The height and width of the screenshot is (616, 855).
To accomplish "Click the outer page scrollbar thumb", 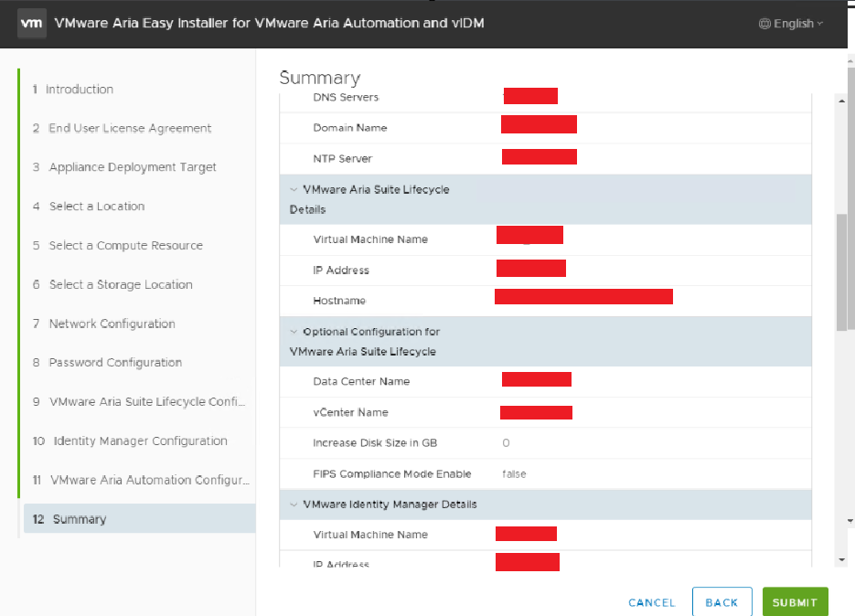I will (850, 199).
